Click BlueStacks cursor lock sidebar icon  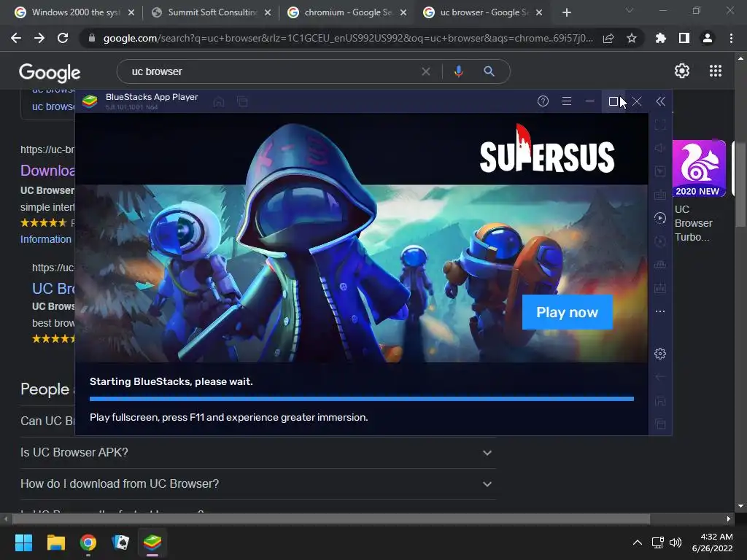659,171
